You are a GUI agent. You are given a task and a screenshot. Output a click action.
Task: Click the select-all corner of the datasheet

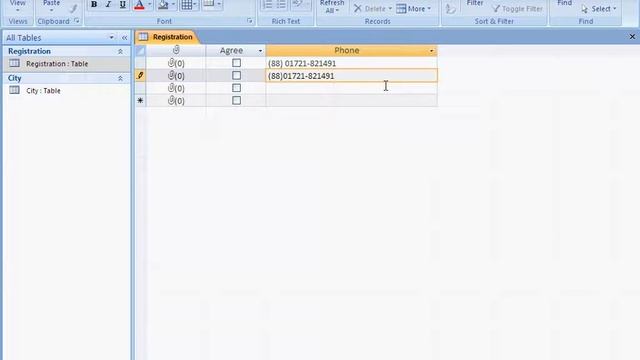140,51
